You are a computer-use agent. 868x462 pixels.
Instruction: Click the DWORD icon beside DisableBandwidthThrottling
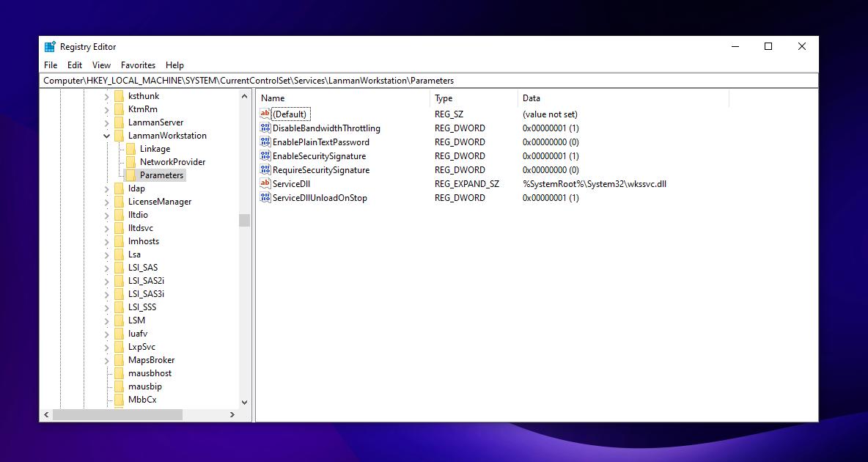coord(265,128)
